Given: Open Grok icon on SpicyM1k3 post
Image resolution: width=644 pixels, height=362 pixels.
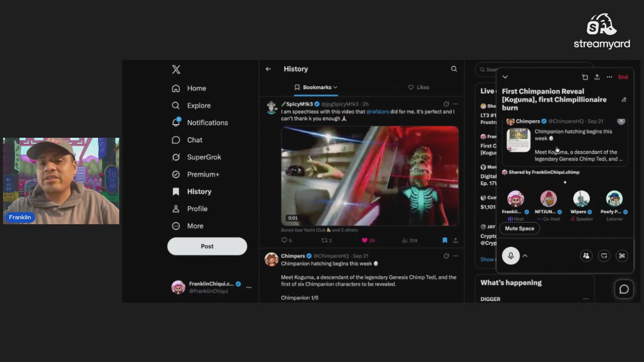Looking at the screenshot, I should pos(446,104).
